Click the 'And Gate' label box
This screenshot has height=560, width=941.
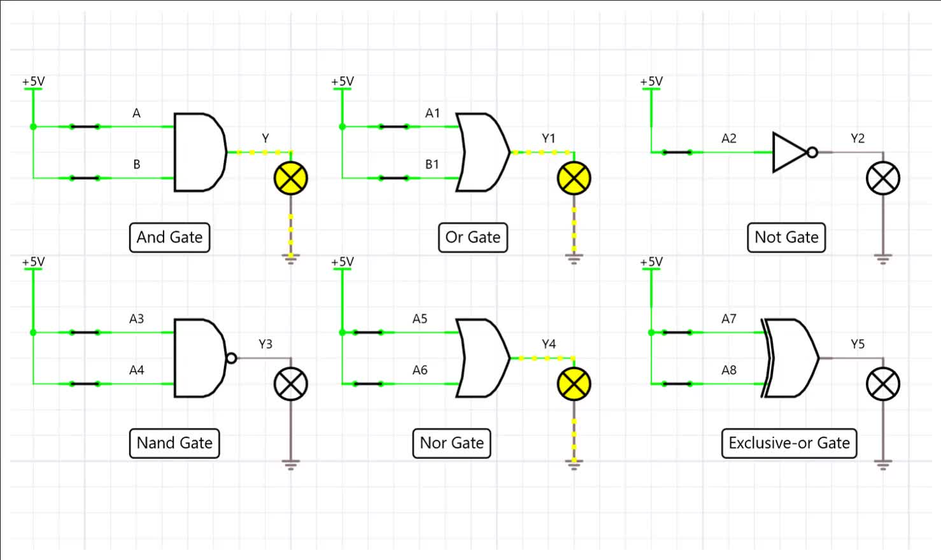(x=169, y=237)
